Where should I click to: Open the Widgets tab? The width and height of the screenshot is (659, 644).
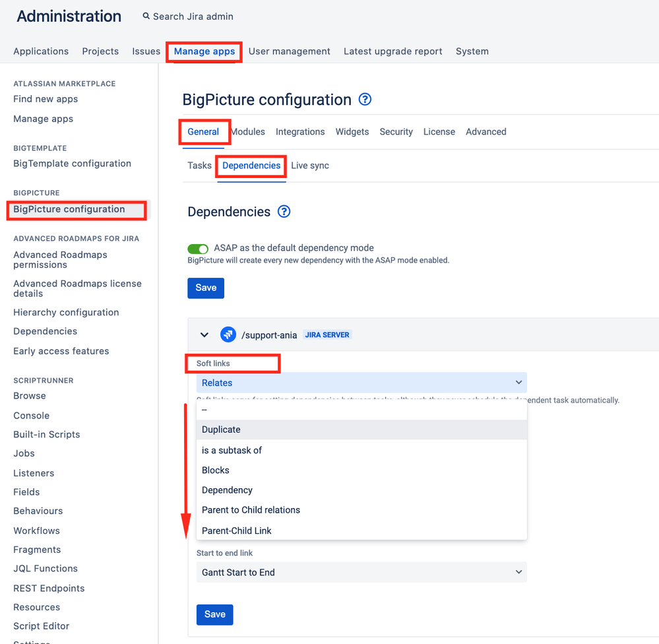352,131
